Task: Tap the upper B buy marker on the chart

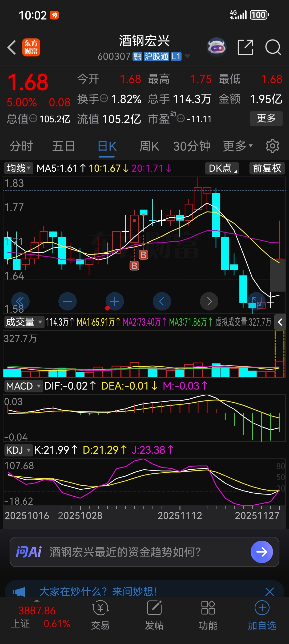Action: click(x=143, y=255)
